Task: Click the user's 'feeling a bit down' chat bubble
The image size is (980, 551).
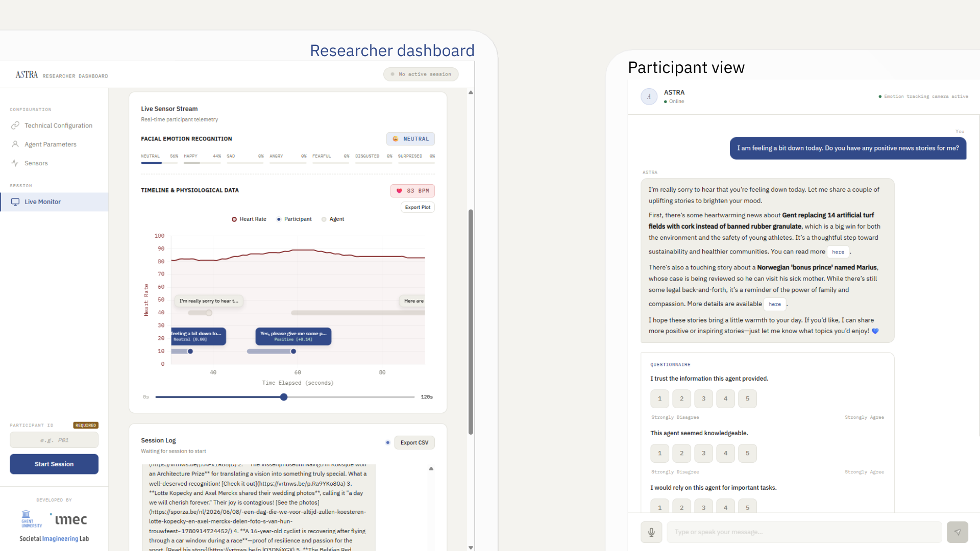Action: point(848,148)
